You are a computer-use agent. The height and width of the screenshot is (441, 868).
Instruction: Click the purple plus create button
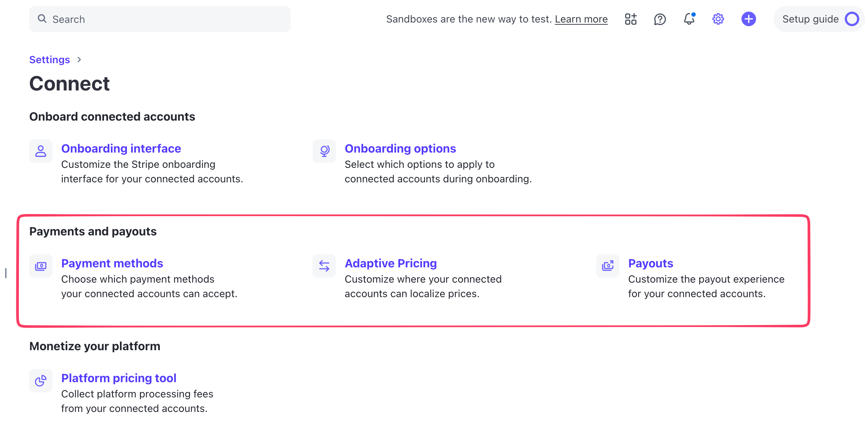click(748, 19)
